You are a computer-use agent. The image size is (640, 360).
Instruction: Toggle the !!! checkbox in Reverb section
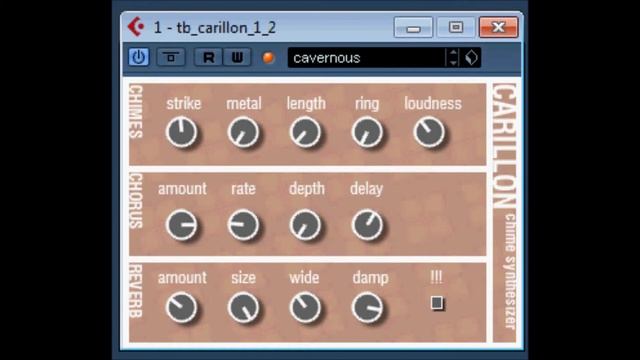point(437,303)
